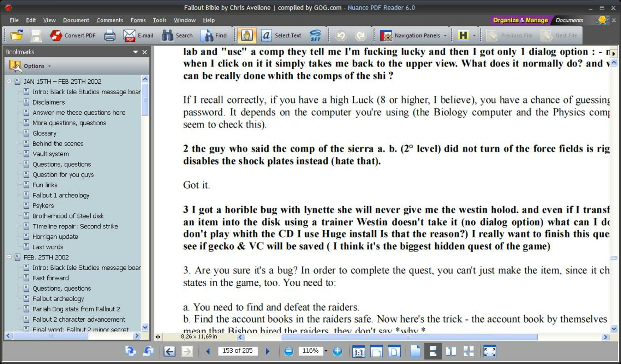Screen dimensions: 621x364
Task: Click the Redo arrow icon
Action: [x=361, y=35]
